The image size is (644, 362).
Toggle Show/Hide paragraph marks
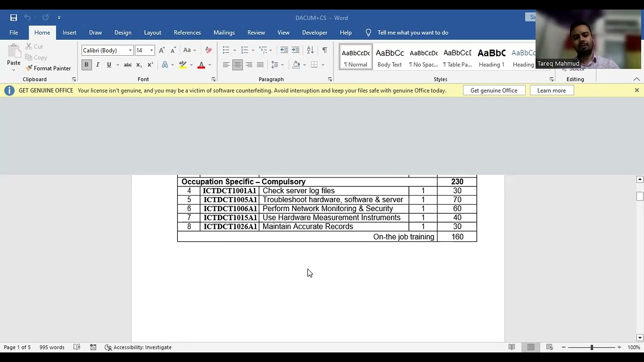[x=325, y=50]
